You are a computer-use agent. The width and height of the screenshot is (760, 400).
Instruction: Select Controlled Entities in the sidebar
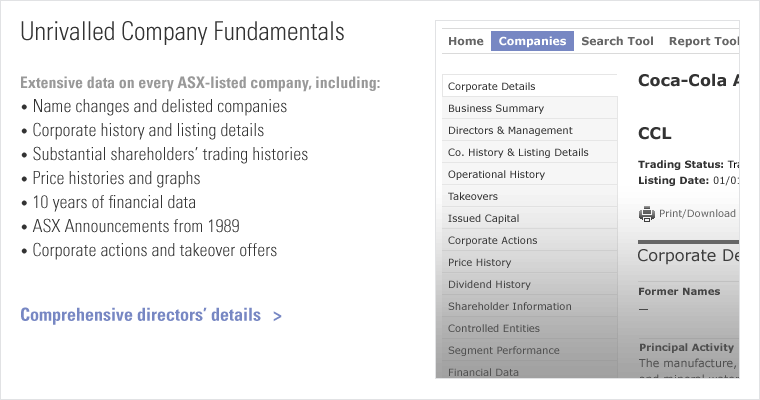click(493, 329)
